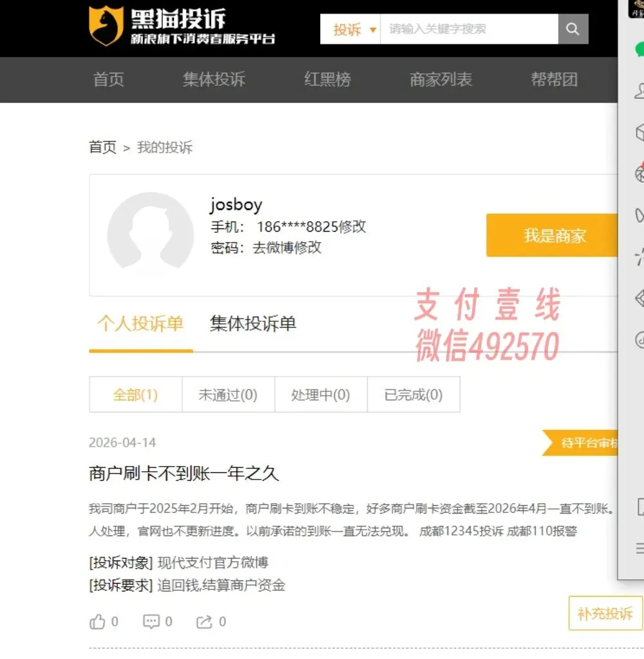Click the comment bubble icon
The width and height of the screenshot is (644, 659).
click(x=151, y=622)
